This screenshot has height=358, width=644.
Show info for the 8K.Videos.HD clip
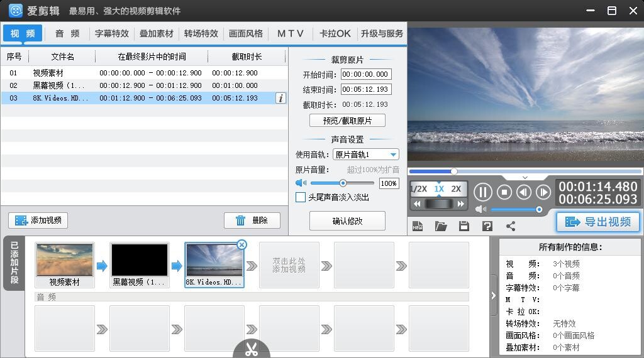click(x=280, y=98)
